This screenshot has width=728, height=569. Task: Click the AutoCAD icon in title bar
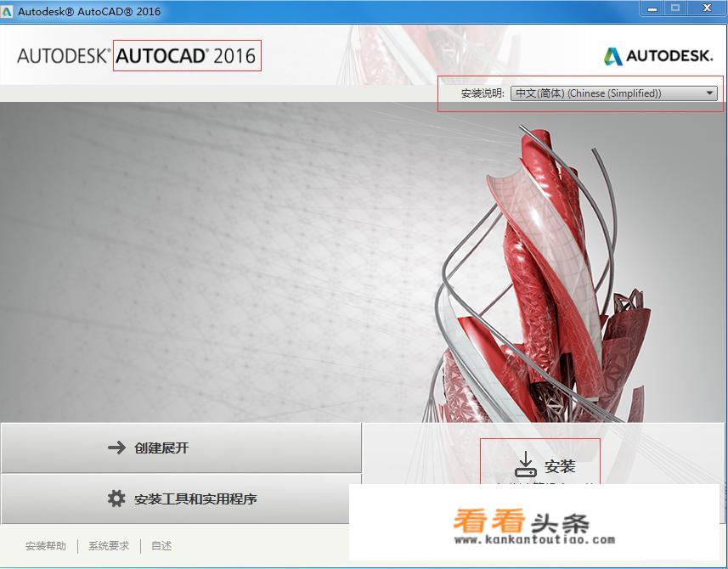[7, 11]
